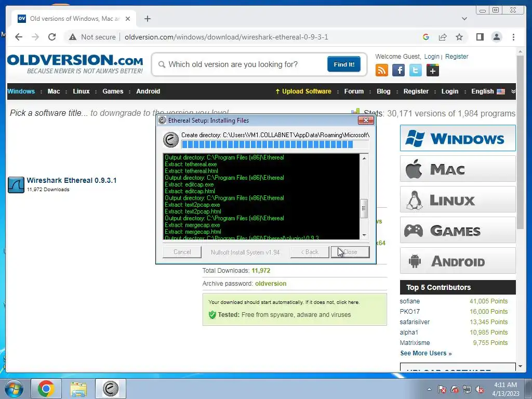The image size is (532, 399).
Task: Click the taskbar clock showing 4:11 AM
Action: click(506, 389)
